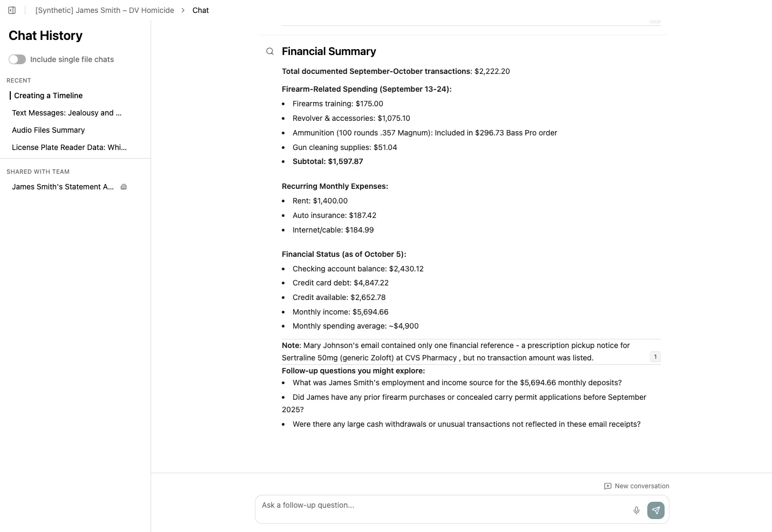Open the License Plate Reader Data chat
The image size is (772, 532).
click(69, 147)
